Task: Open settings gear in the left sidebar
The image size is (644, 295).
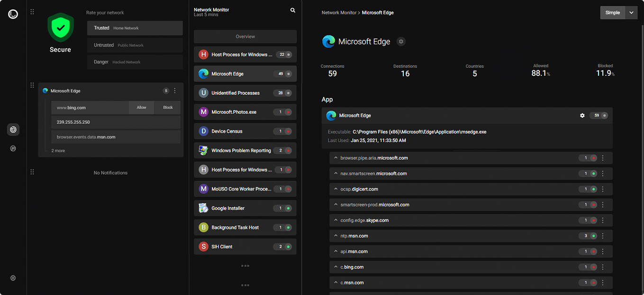Action: coord(13,278)
